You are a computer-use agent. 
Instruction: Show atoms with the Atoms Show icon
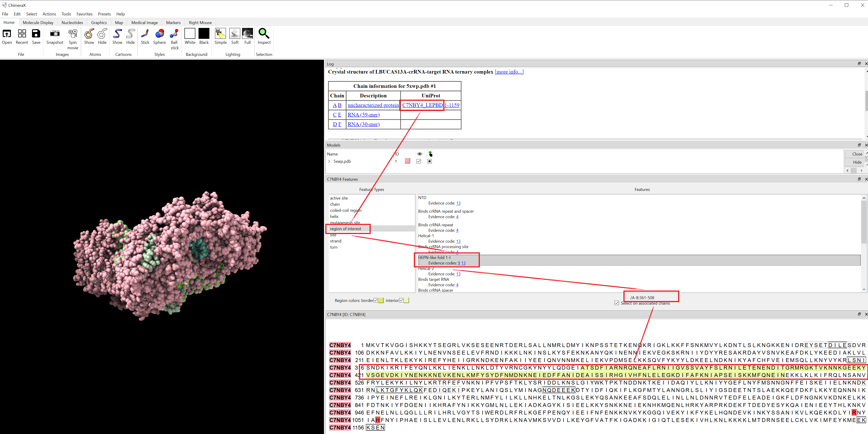tap(89, 33)
